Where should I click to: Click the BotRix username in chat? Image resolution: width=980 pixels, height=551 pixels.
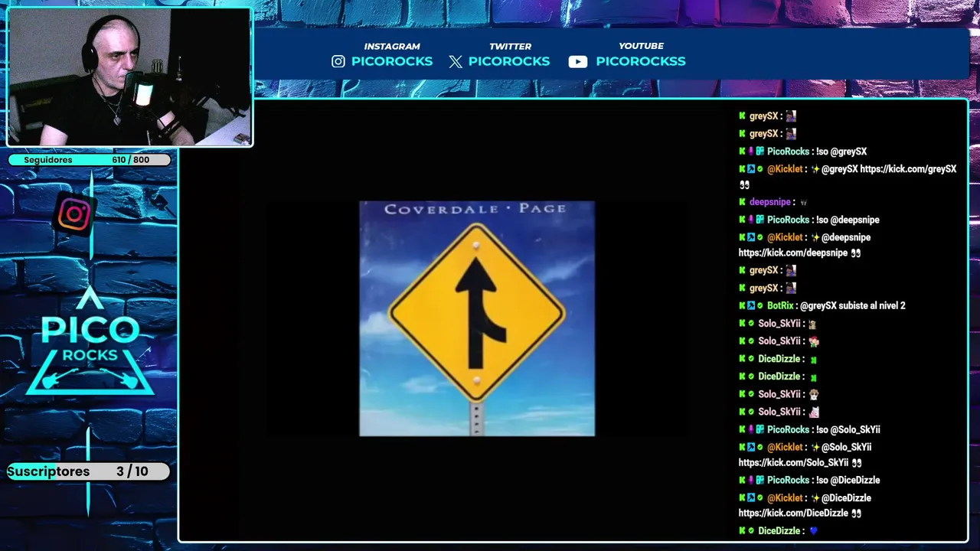pyautogui.click(x=780, y=305)
